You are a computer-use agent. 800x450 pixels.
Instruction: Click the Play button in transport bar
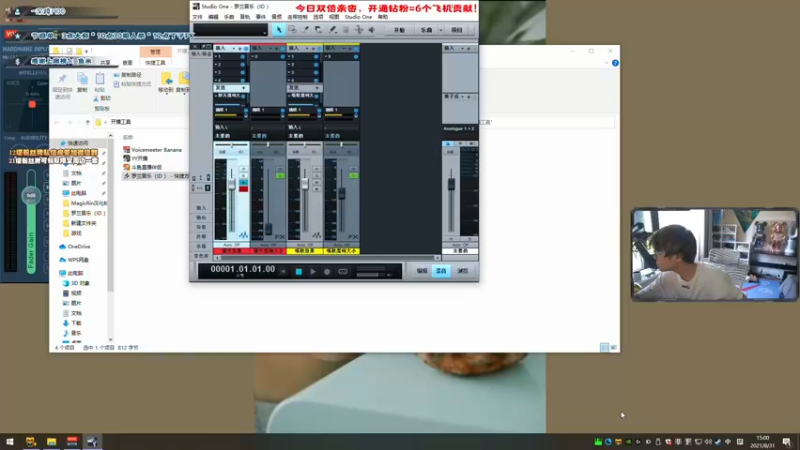(x=313, y=272)
